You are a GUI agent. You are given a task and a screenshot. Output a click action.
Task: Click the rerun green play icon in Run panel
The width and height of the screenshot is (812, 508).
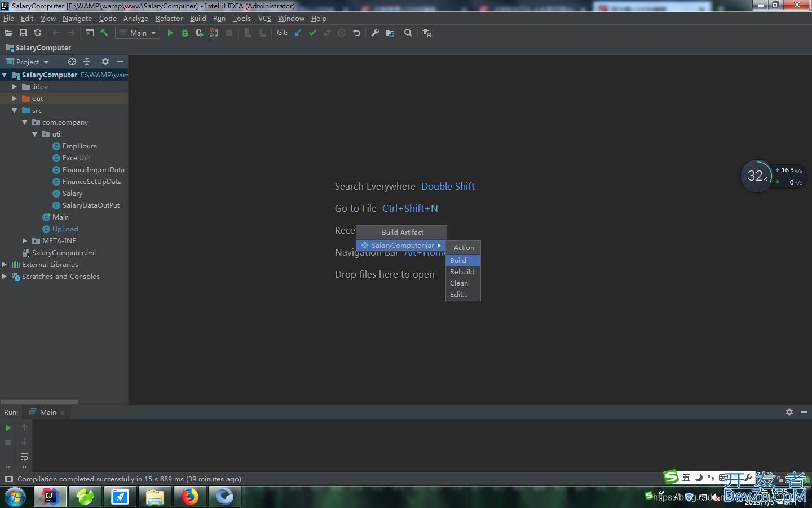[x=8, y=428]
